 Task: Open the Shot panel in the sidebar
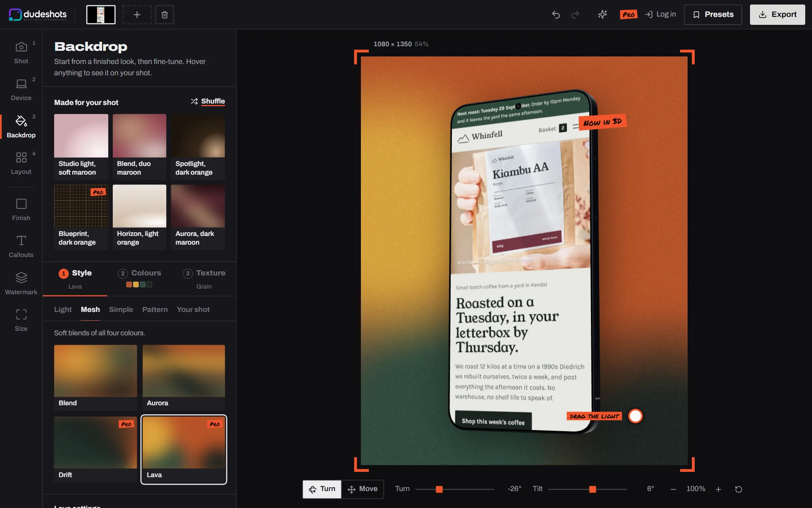[x=21, y=53]
